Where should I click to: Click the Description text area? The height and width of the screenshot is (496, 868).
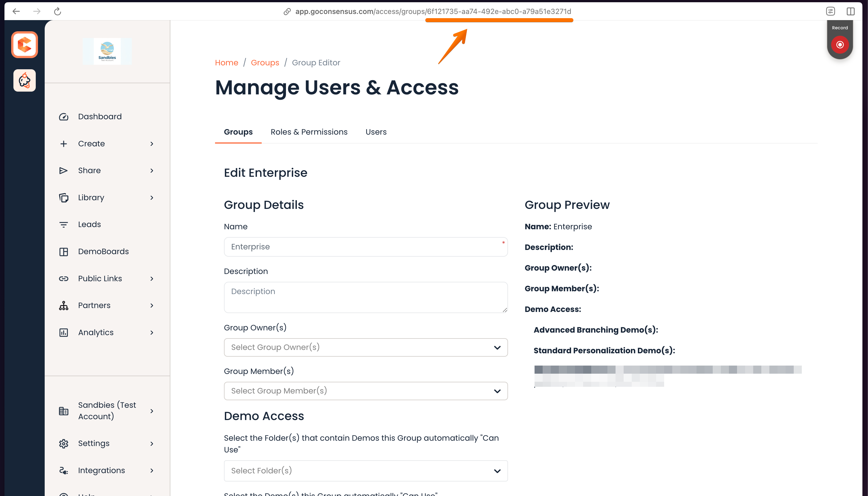[x=366, y=297]
